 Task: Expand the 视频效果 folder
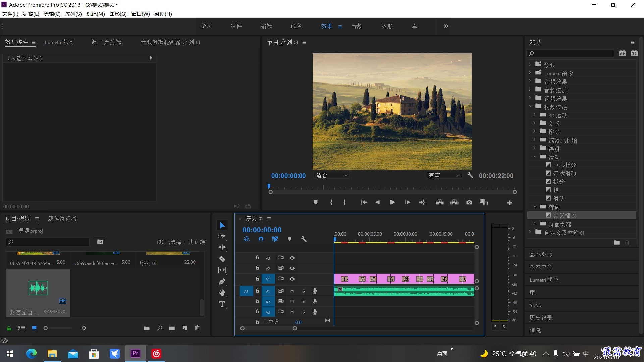[x=530, y=98]
